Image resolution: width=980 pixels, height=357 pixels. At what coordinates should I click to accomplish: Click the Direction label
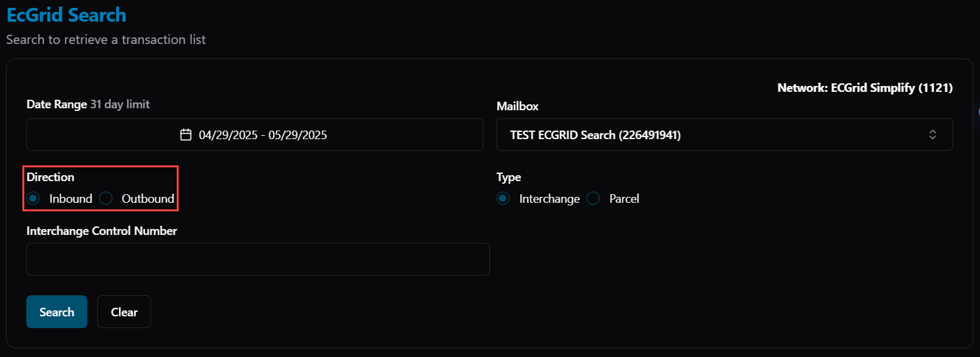[x=51, y=177]
